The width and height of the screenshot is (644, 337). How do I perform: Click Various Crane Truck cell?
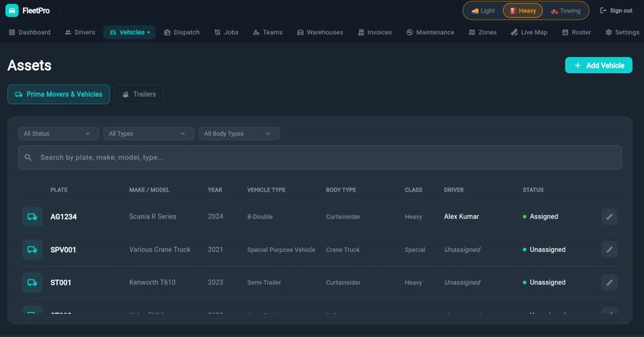tap(160, 249)
